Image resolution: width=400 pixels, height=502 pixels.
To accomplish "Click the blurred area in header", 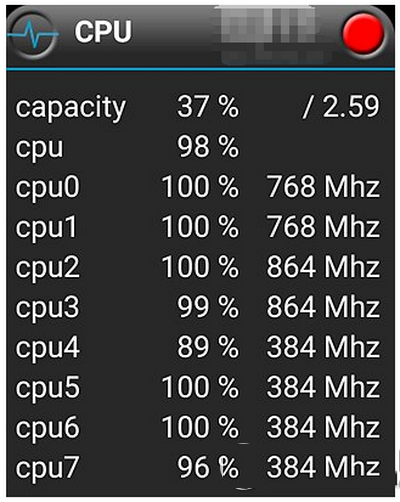I will point(272,34).
